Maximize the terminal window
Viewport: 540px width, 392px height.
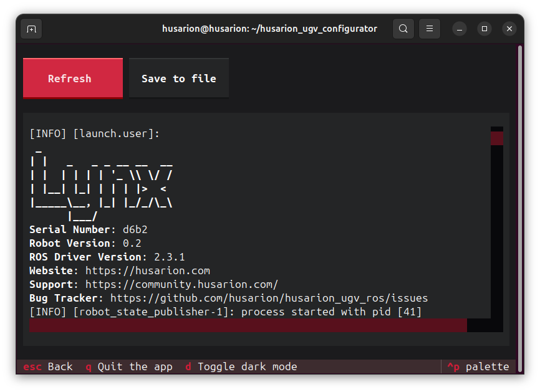coord(485,29)
